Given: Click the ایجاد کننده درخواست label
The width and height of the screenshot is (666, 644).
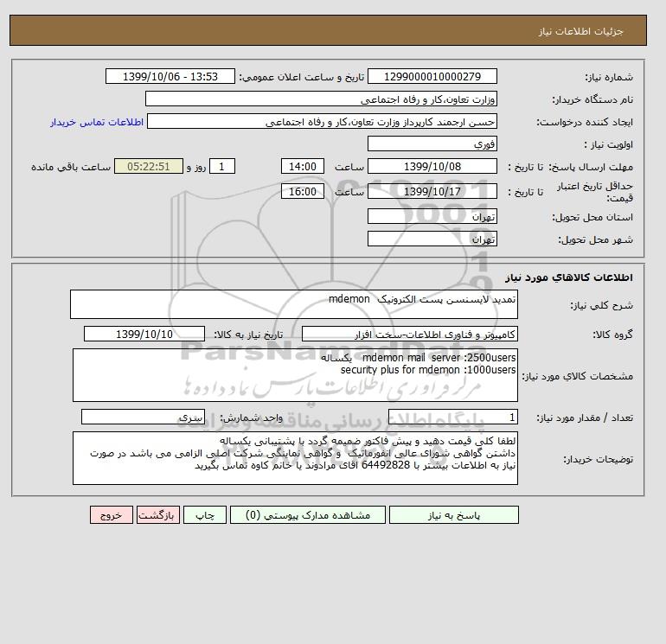Looking at the screenshot, I should [585, 122].
